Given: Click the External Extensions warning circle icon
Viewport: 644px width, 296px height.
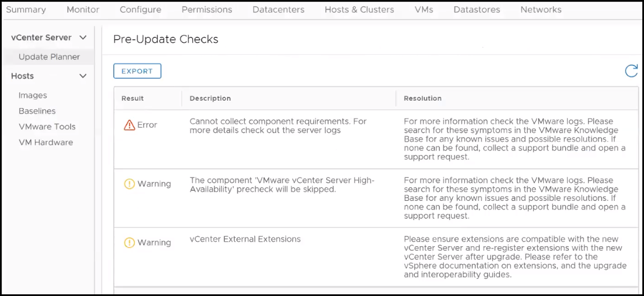Looking at the screenshot, I should [x=129, y=243].
